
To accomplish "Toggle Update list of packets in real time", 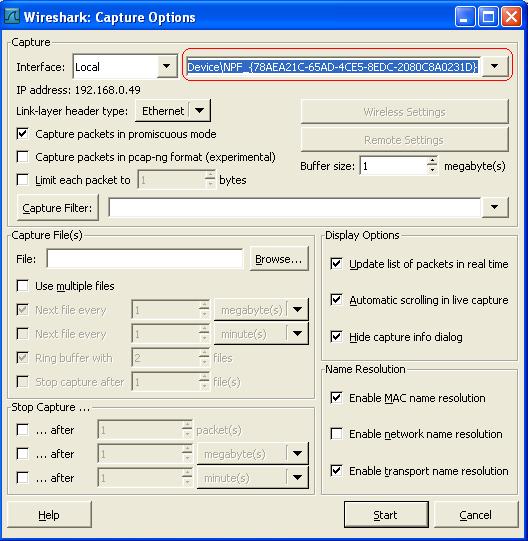I will click(336, 264).
